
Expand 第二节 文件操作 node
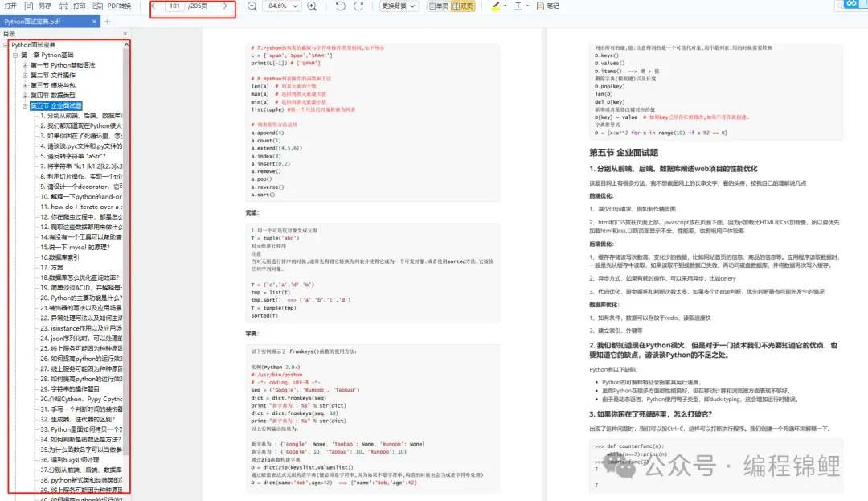25,76
